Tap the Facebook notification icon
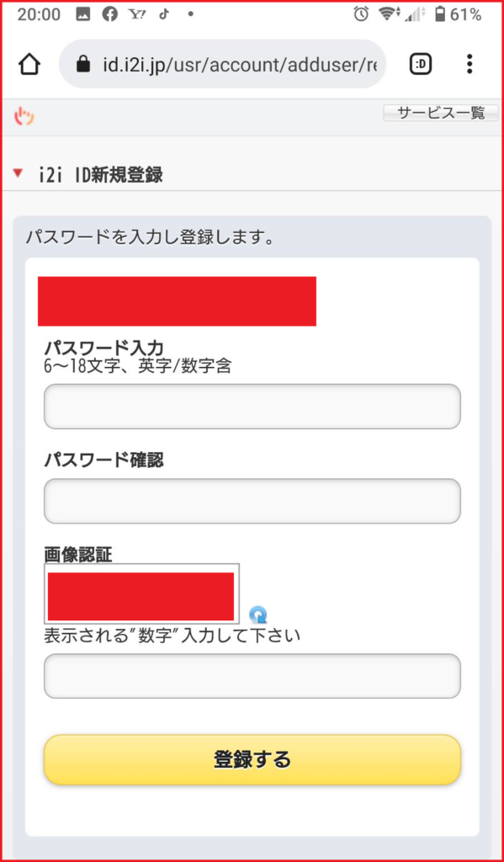This screenshot has height=862, width=504. click(110, 15)
